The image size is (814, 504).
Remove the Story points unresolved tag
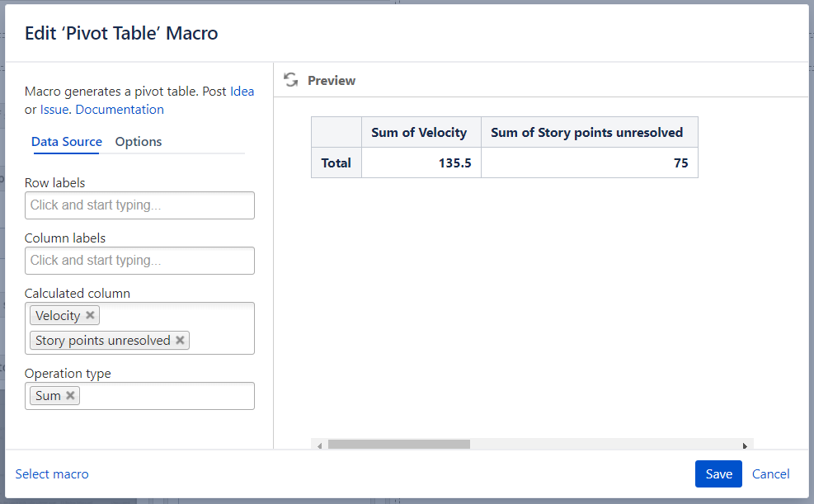180,340
